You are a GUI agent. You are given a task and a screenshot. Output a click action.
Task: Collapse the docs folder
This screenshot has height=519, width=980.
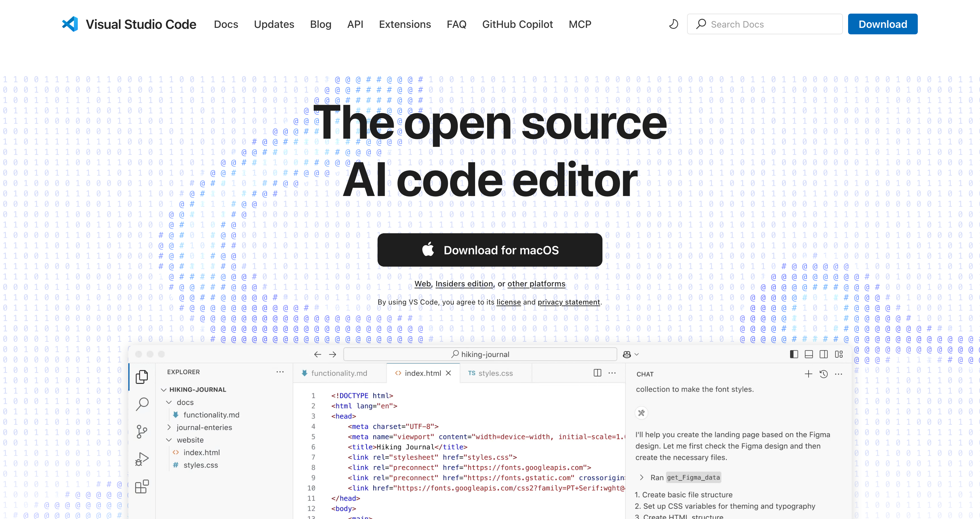(x=169, y=402)
